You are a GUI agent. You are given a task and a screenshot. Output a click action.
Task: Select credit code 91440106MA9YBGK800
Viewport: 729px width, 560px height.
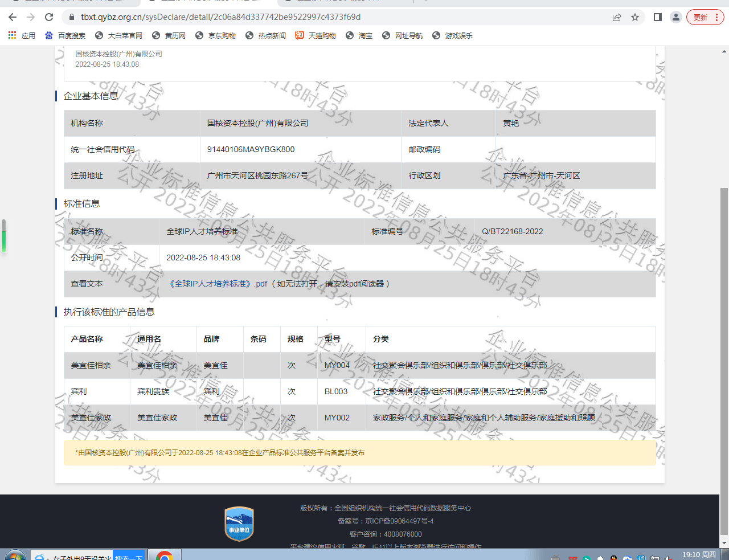pos(251,149)
